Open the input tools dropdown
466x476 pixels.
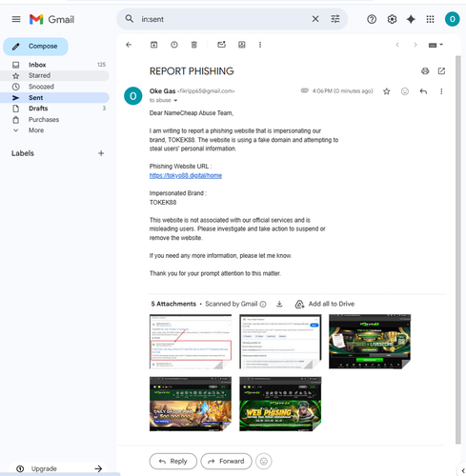436,45
